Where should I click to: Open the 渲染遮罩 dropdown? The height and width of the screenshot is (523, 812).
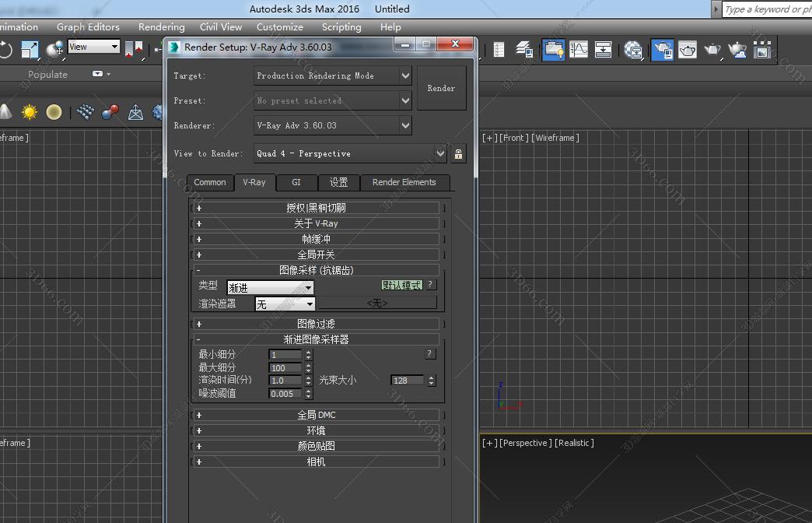click(309, 304)
